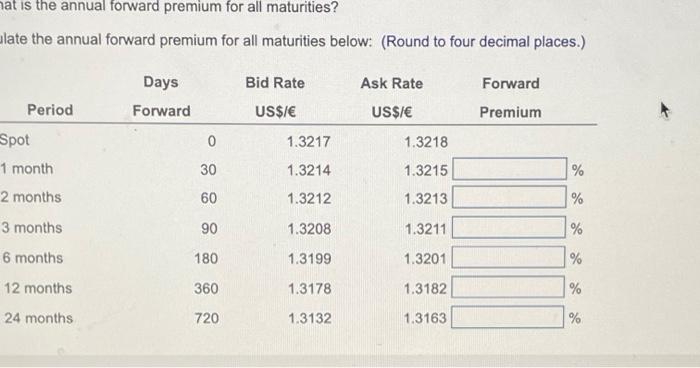Select the Spot ask rate 1.3218
This screenshot has height=368, width=700.
pyautogui.click(x=426, y=142)
